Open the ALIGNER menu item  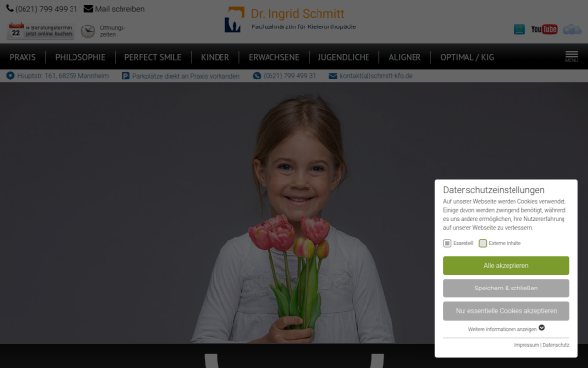405,57
